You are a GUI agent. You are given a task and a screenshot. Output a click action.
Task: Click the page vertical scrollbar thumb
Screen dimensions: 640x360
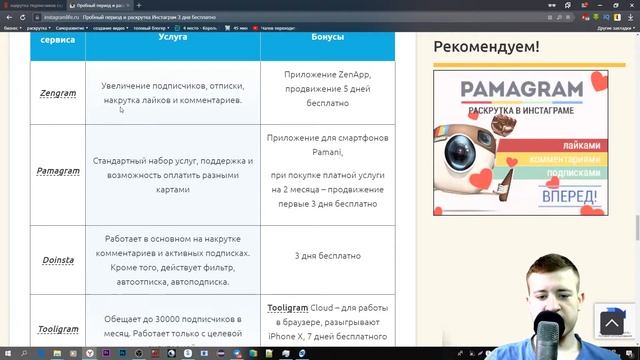pos(637,228)
